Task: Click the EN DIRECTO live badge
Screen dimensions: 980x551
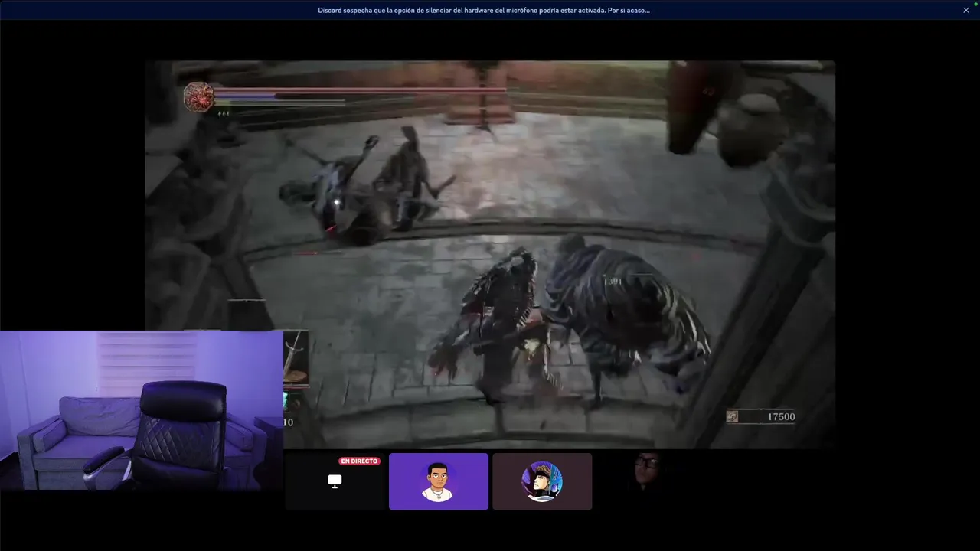Action: [x=359, y=461]
